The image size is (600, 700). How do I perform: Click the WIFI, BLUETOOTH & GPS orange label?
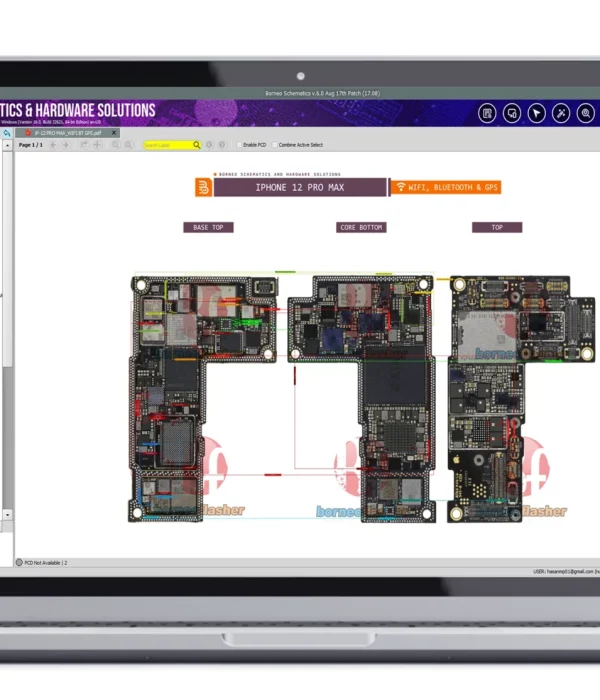(446, 188)
